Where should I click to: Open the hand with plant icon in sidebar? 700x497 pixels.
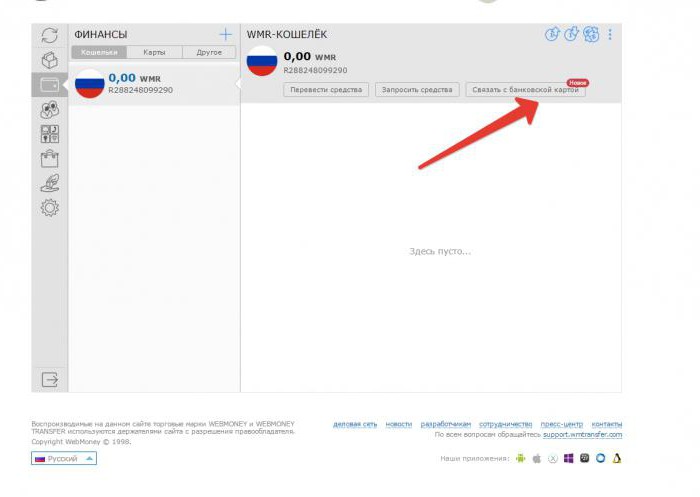(50, 183)
